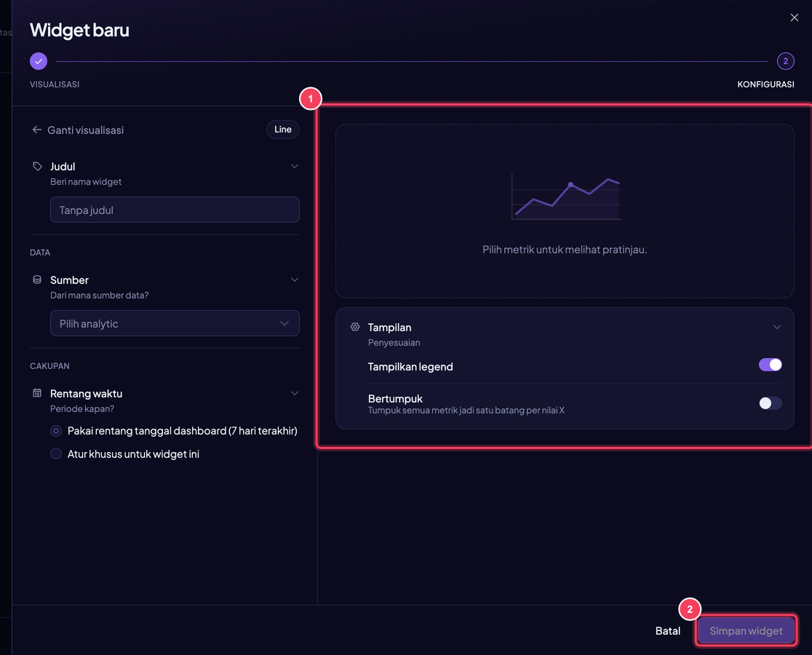Click the VISUALISASI step label
Viewport: 812px width, 655px height.
pos(55,84)
